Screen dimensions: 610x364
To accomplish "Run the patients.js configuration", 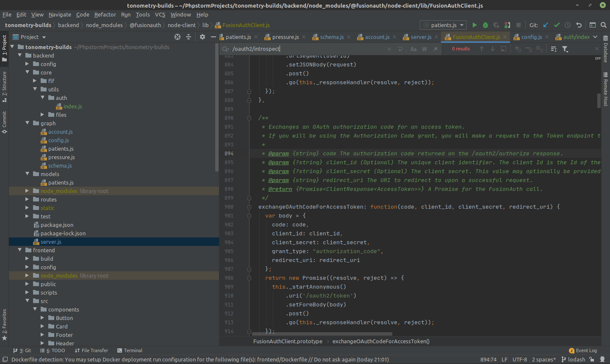I will point(474,25).
